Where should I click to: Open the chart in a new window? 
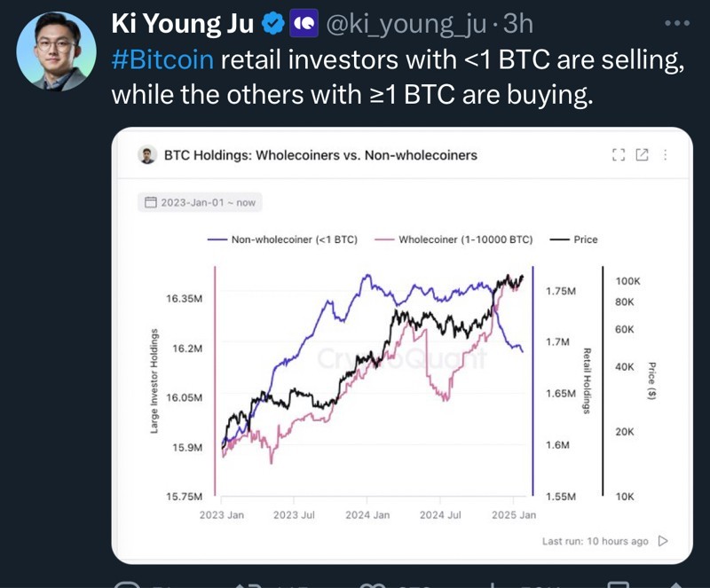(x=642, y=155)
